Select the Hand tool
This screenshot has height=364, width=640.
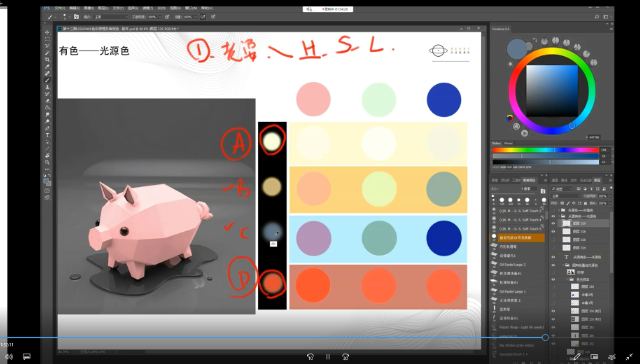[x=47, y=155]
